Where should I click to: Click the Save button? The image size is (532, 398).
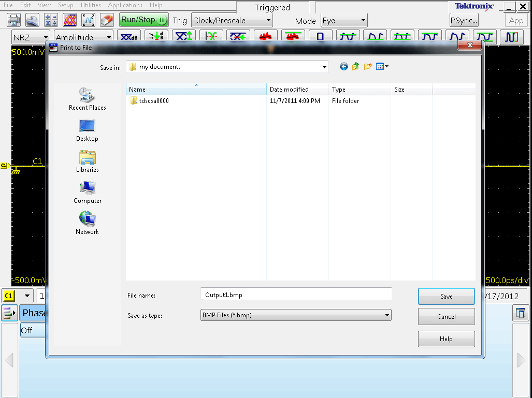(445, 296)
